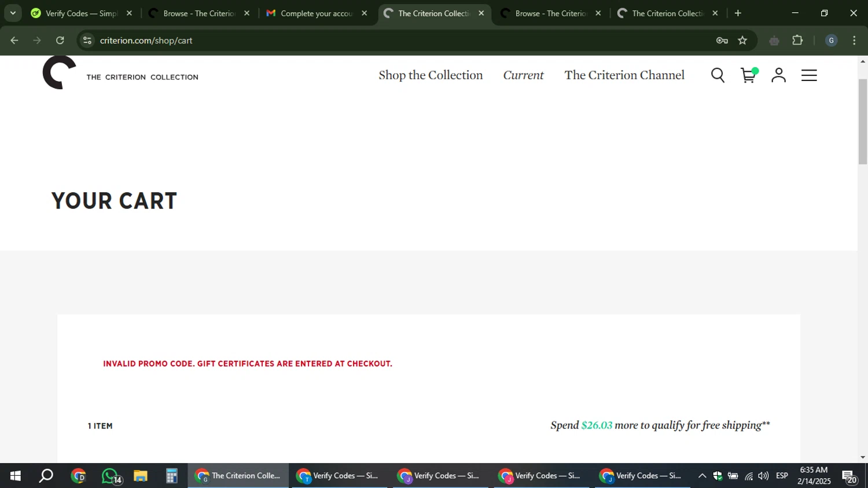The image size is (868, 488).
Task: Switch the ESP input language indicator
Action: 782,476
